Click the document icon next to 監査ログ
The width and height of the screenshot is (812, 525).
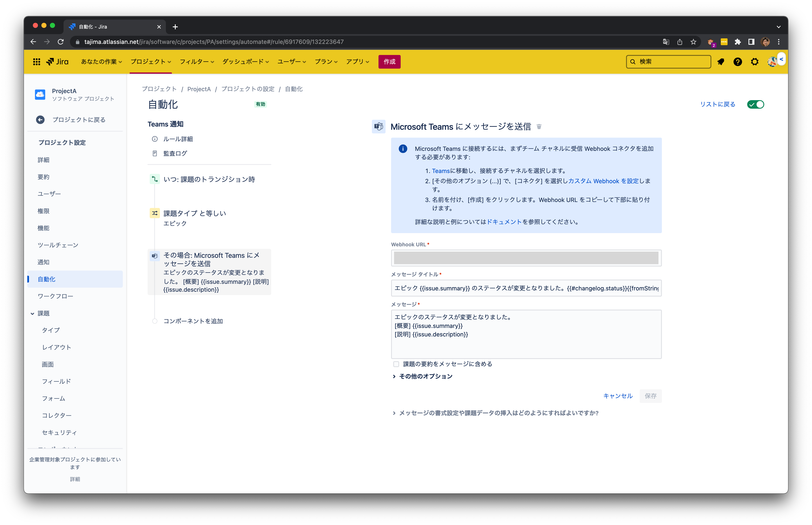[155, 153]
